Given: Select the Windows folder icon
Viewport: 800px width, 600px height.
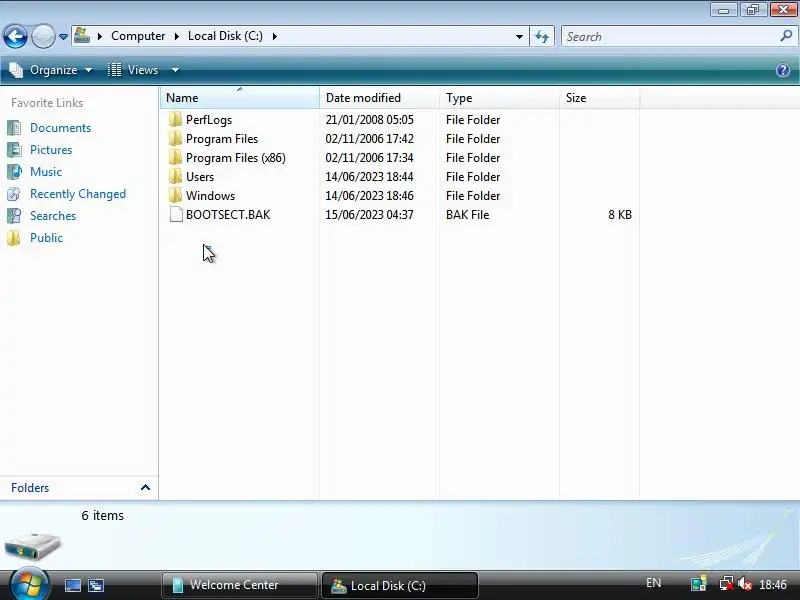Looking at the screenshot, I should coord(175,195).
